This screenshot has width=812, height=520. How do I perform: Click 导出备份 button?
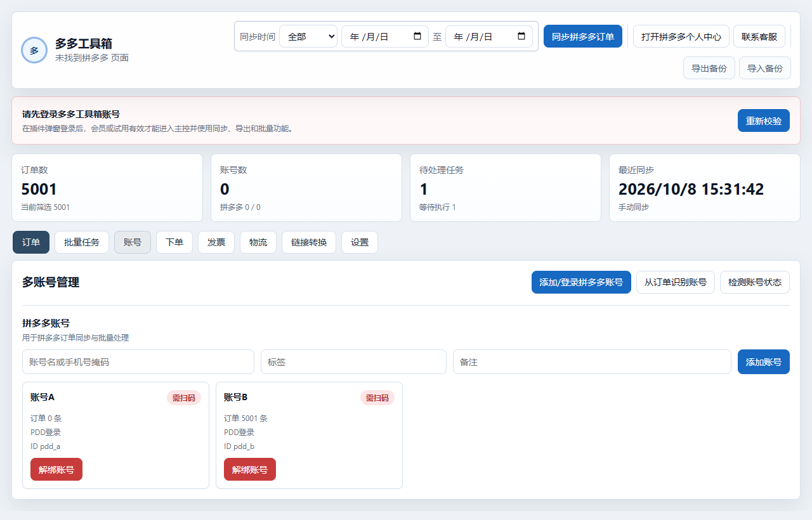709,68
